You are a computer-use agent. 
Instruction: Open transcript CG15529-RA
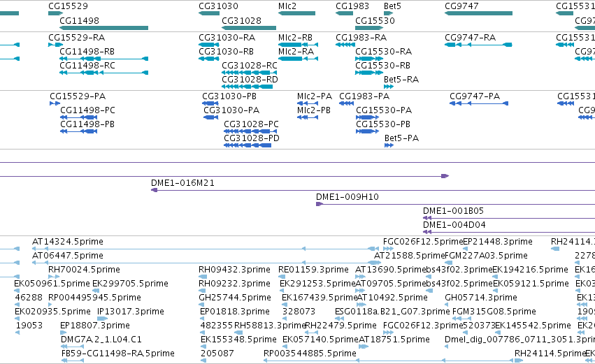tap(77, 38)
